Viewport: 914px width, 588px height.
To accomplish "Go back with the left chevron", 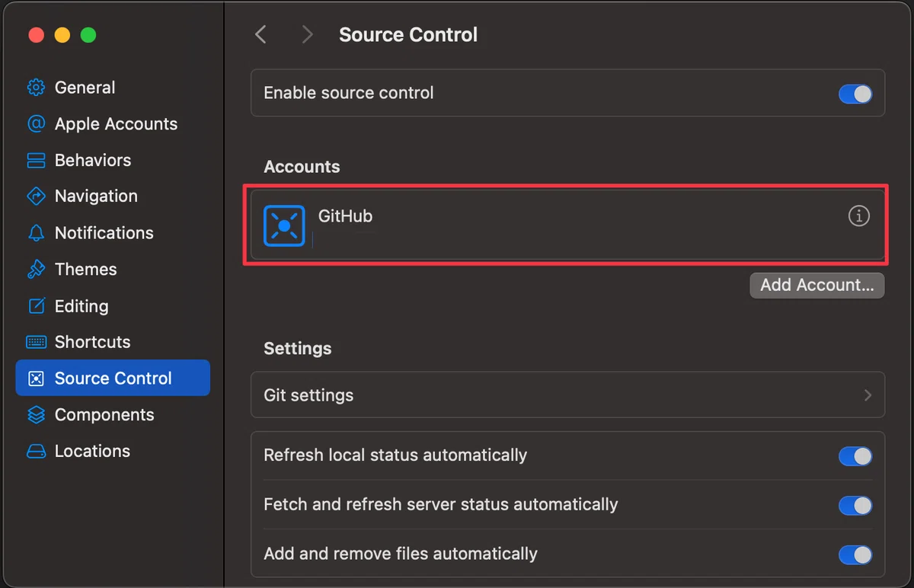I will tap(261, 34).
